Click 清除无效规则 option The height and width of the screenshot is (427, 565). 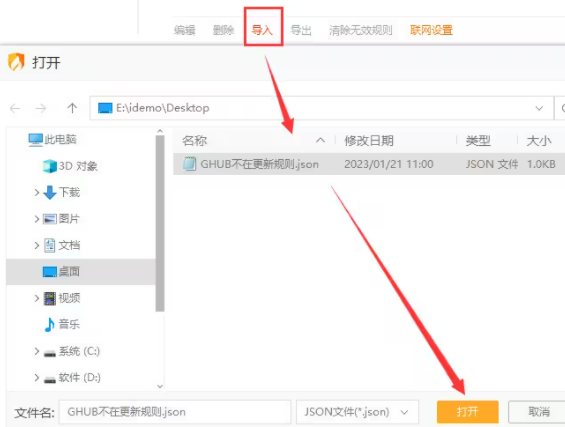[x=361, y=30]
